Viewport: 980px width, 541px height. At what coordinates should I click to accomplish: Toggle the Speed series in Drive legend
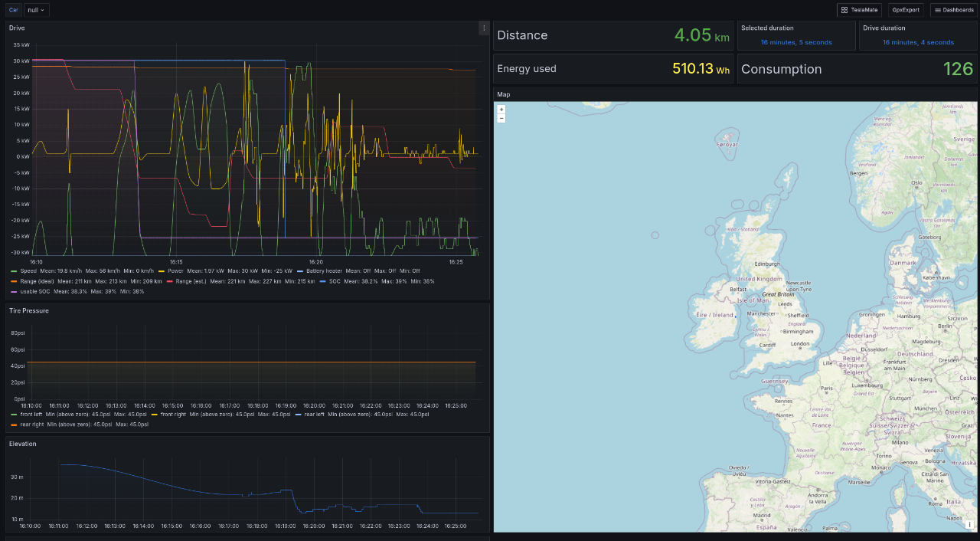(28, 270)
